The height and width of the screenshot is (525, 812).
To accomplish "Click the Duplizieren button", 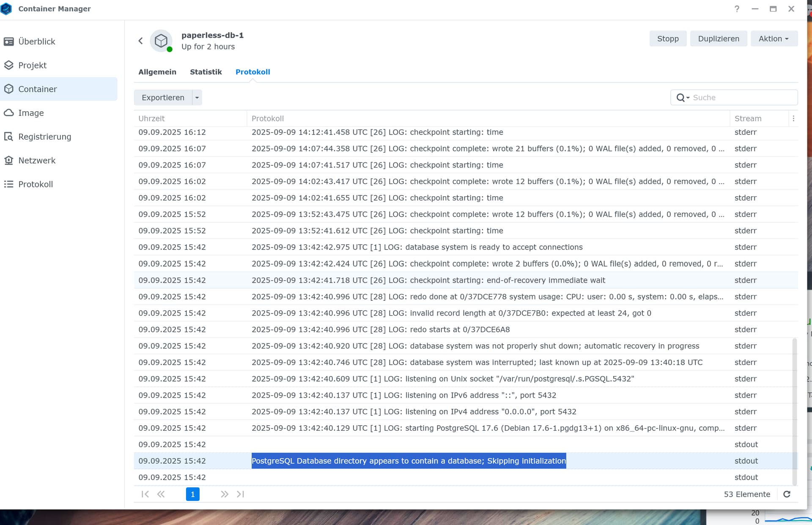I will tap(718, 38).
